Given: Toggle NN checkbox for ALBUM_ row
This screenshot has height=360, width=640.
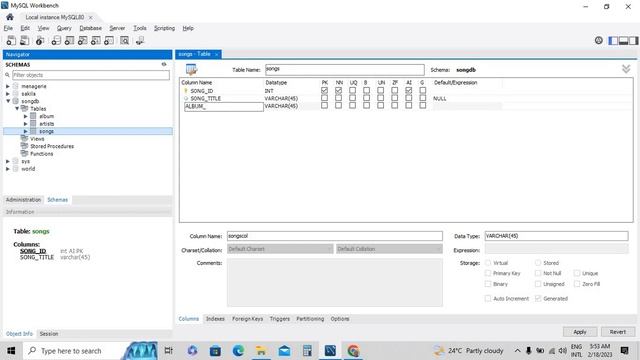Looking at the screenshot, I should (338, 105).
